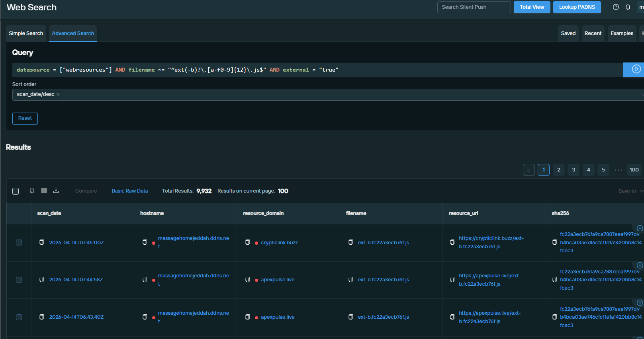Switch to Simple Search tab
This screenshot has height=339, width=644.
[x=26, y=33]
